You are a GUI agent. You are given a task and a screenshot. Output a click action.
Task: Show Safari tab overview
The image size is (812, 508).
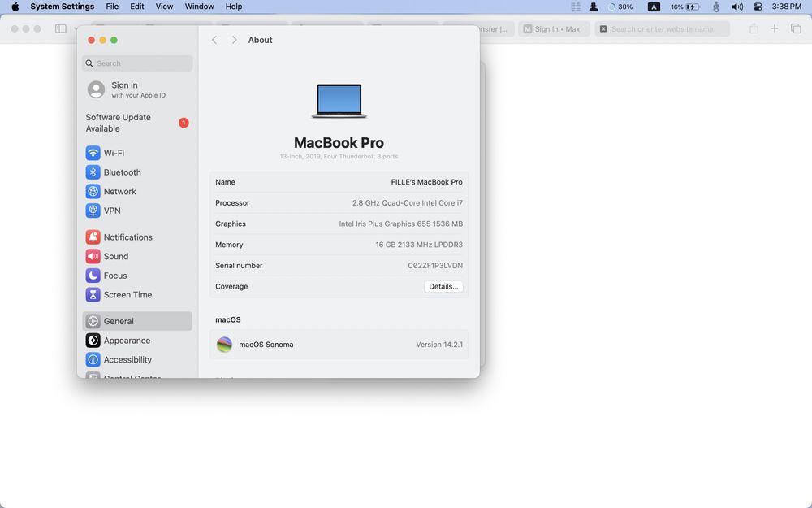tap(796, 29)
